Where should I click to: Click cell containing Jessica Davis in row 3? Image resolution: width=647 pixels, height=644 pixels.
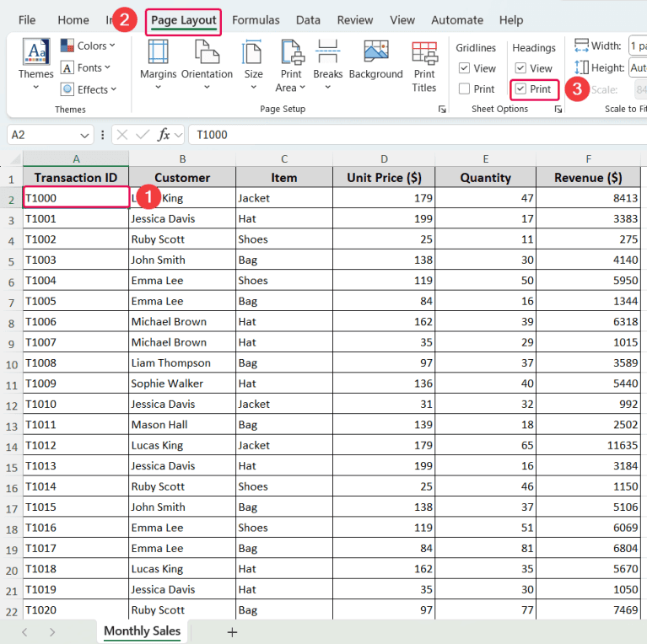click(x=181, y=218)
